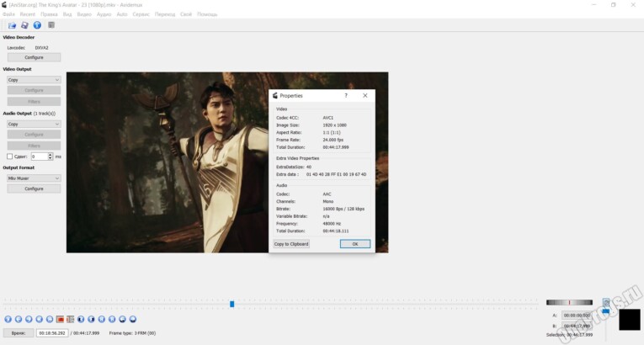Image resolution: width=644 pixels, height=345 pixels.
Task: Open the Переход menu
Action: point(165,14)
